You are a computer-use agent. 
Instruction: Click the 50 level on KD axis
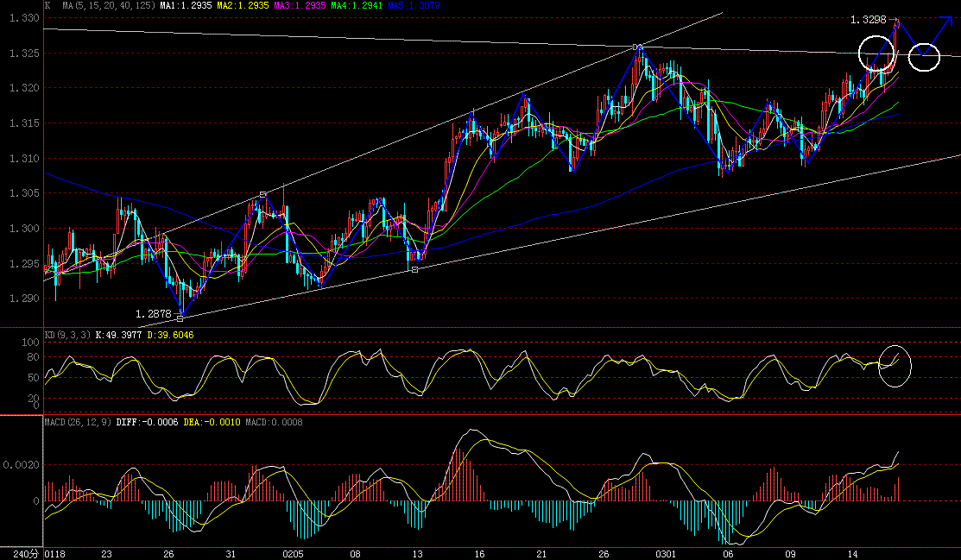pyautogui.click(x=34, y=378)
